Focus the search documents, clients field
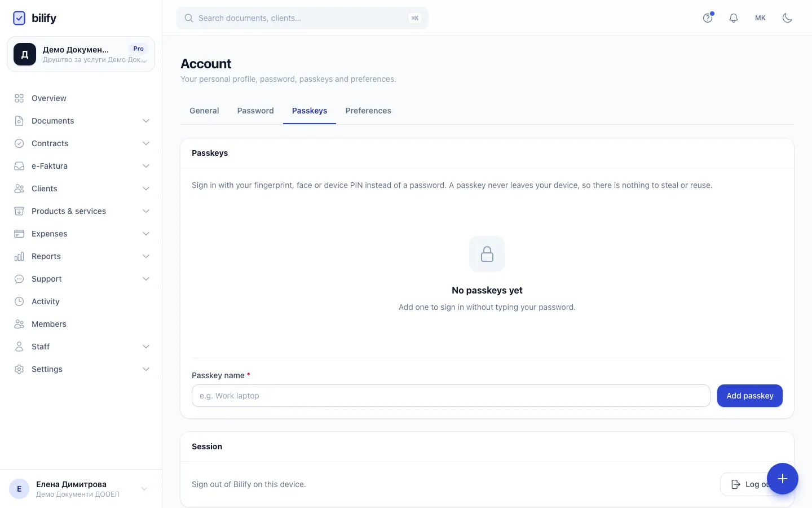 [x=302, y=18]
